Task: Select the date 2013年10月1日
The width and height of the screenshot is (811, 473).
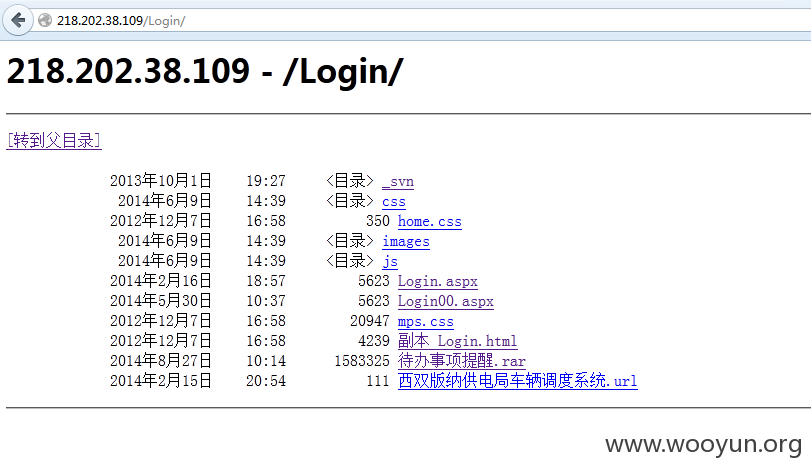Action: tap(161, 181)
